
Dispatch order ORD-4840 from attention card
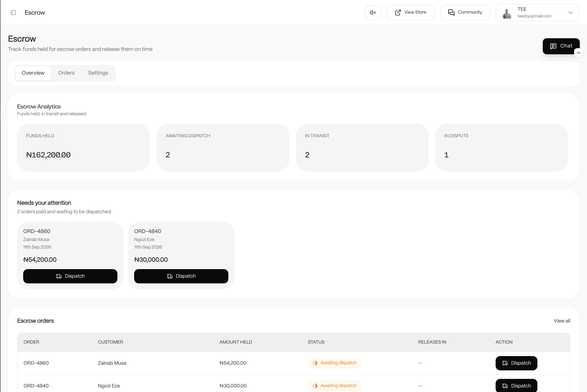pos(181,276)
